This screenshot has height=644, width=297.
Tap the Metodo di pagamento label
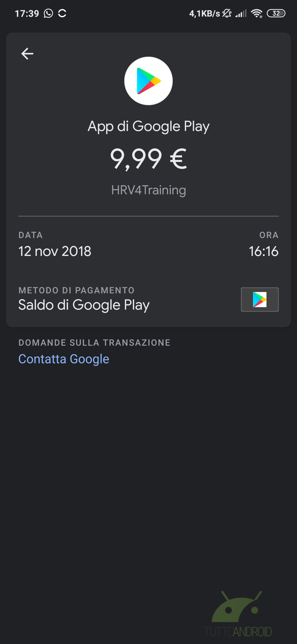pos(76,290)
